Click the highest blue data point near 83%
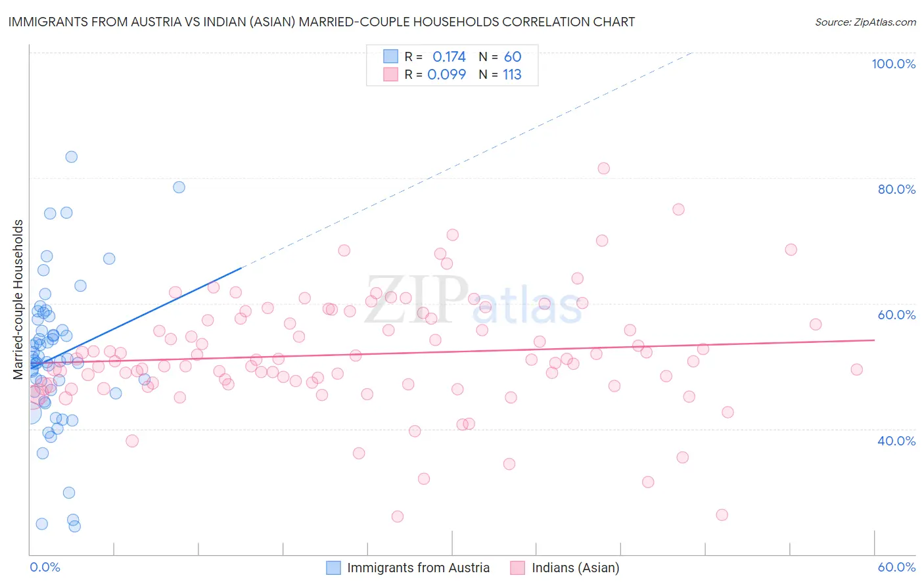 (x=72, y=157)
